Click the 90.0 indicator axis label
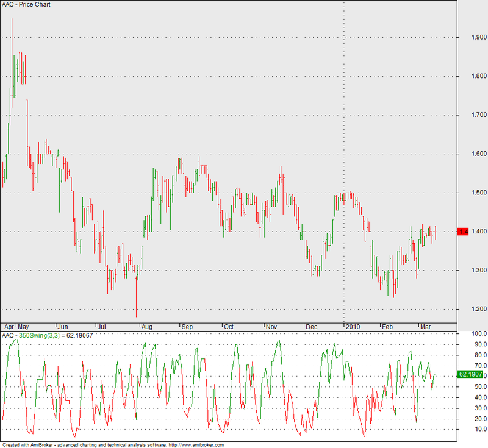The height and width of the screenshot is (448, 488). 481,344
